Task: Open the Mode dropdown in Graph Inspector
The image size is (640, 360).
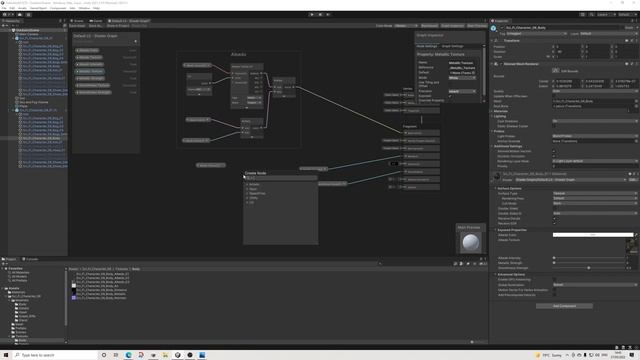Action: (462, 78)
